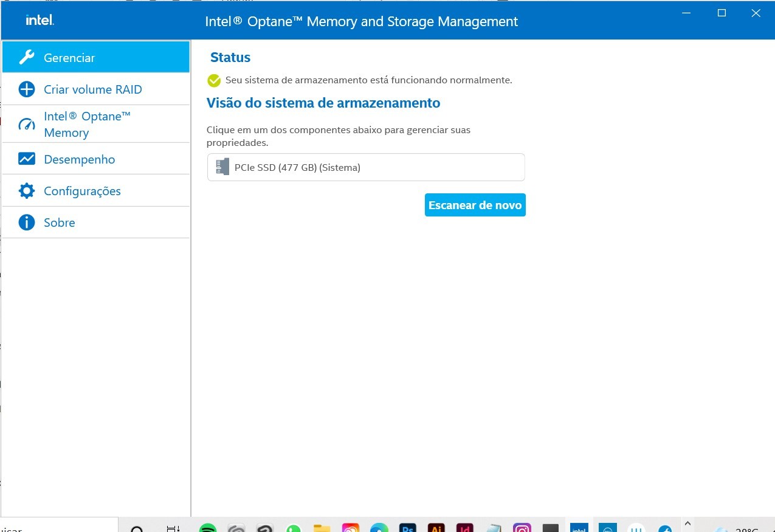Screen dimensions: 775x532
Task: Open the Gerenciar section
Action: [x=96, y=57]
